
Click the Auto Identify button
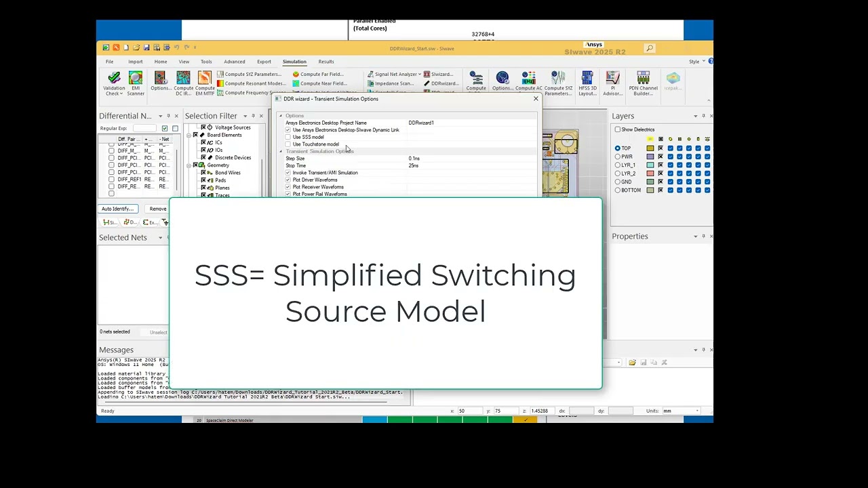point(118,209)
